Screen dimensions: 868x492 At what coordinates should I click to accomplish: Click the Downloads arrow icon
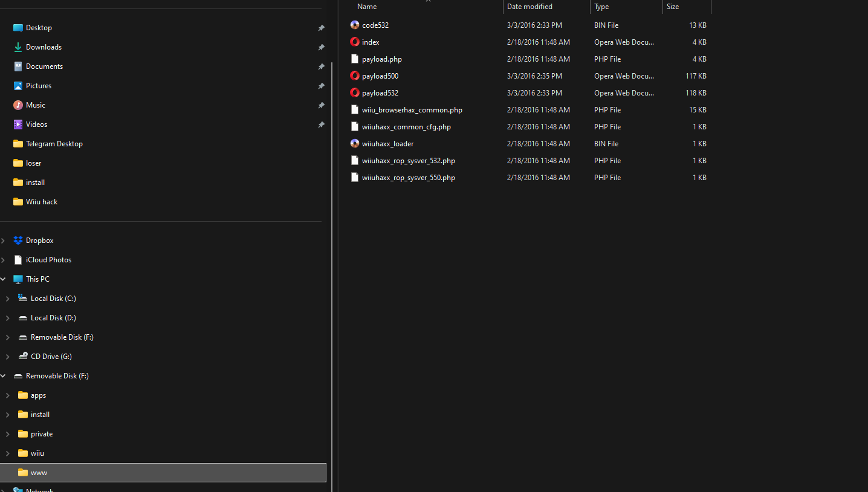pos(18,47)
